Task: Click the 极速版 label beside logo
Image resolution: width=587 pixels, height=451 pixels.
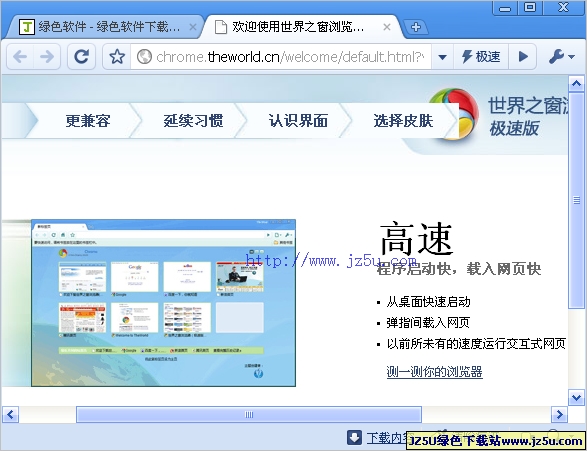Action: click(x=514, y=128)
